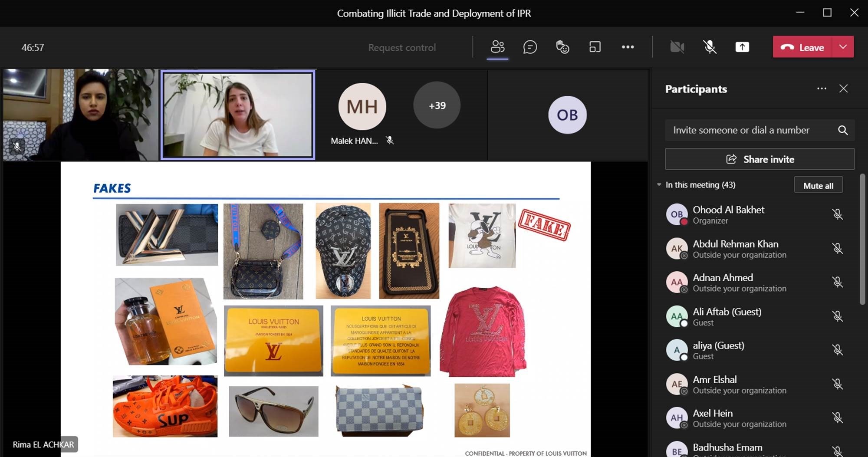Select participant Axel Hein
This screenshot has height=457, width=868.
click(x=755, y=418)
